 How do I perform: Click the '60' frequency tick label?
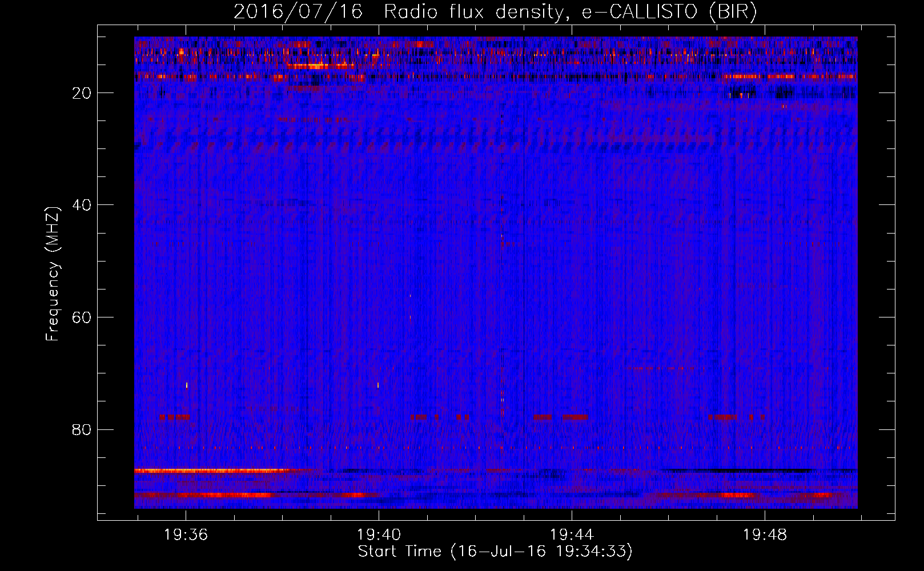82,317
